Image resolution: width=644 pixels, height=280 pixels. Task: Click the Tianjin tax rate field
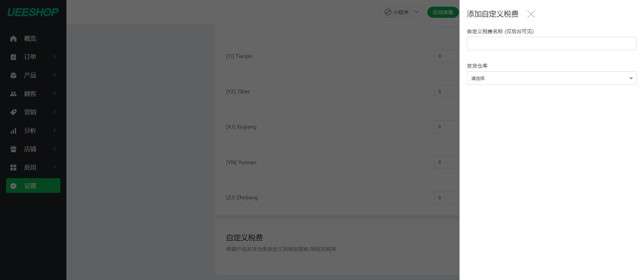pyautogui.click(x=447, y=56)
